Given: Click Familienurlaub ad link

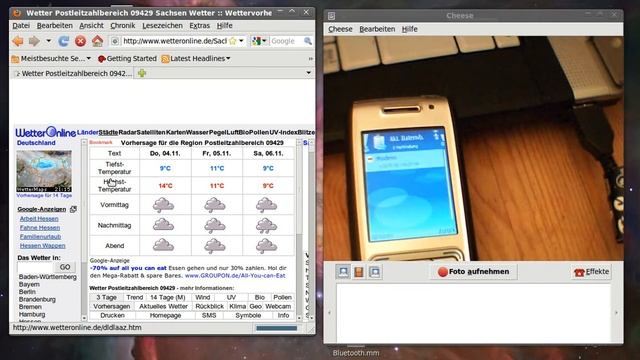Looking at the screenshot, I should (x=40, y=237).
